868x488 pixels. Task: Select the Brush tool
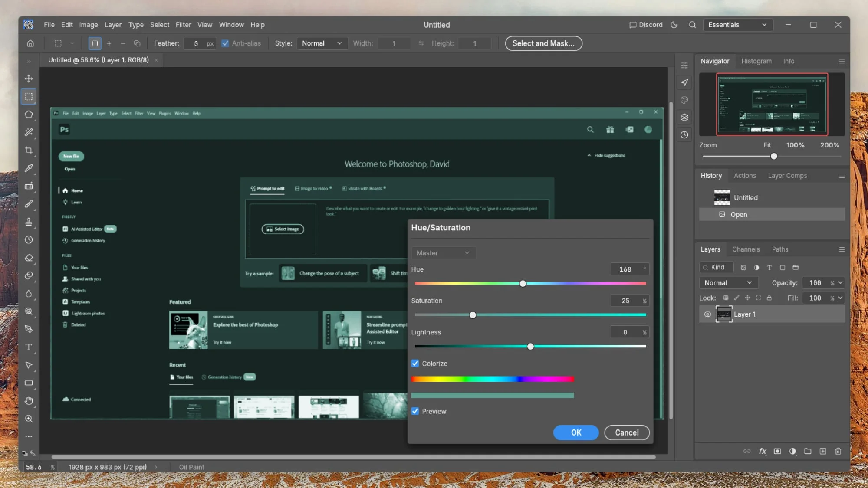click(29, 204)
